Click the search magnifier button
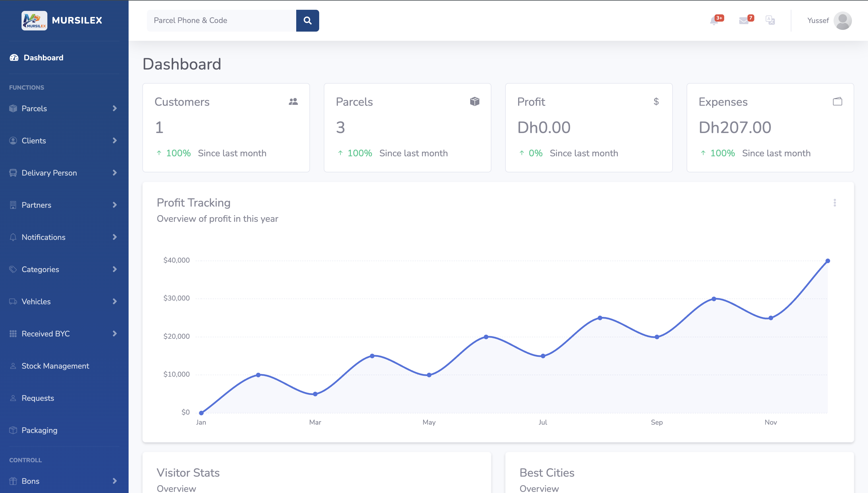868x493 pixels. coord(307,20)
